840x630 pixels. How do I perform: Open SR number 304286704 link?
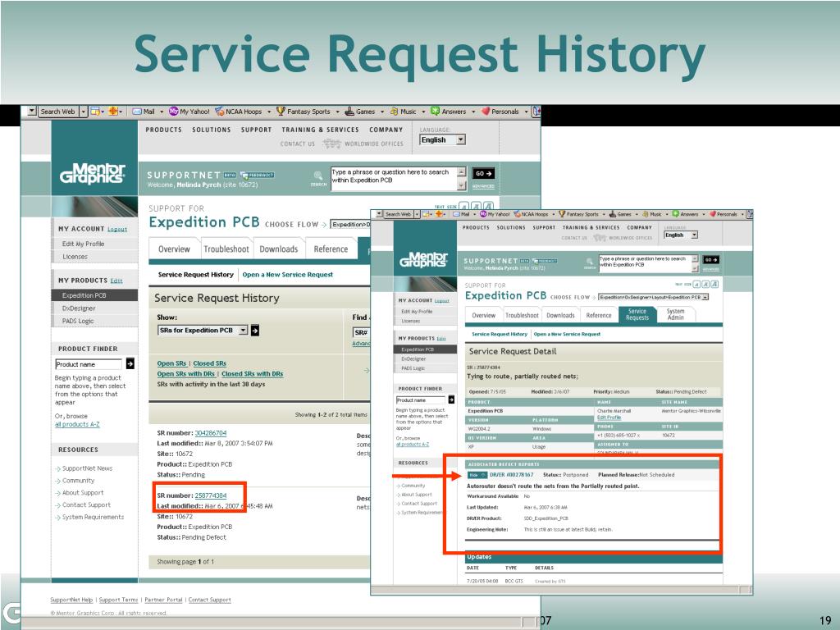211,433
